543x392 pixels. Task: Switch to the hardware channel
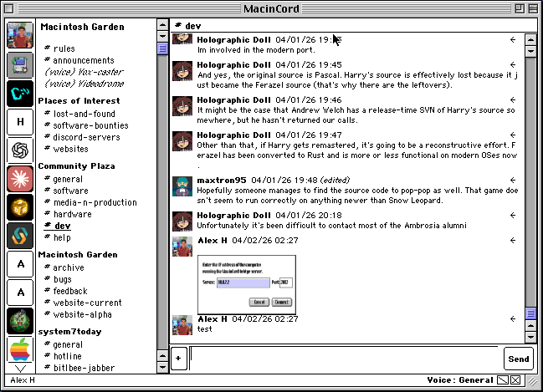pyautogui.click(x=72, y=214)
